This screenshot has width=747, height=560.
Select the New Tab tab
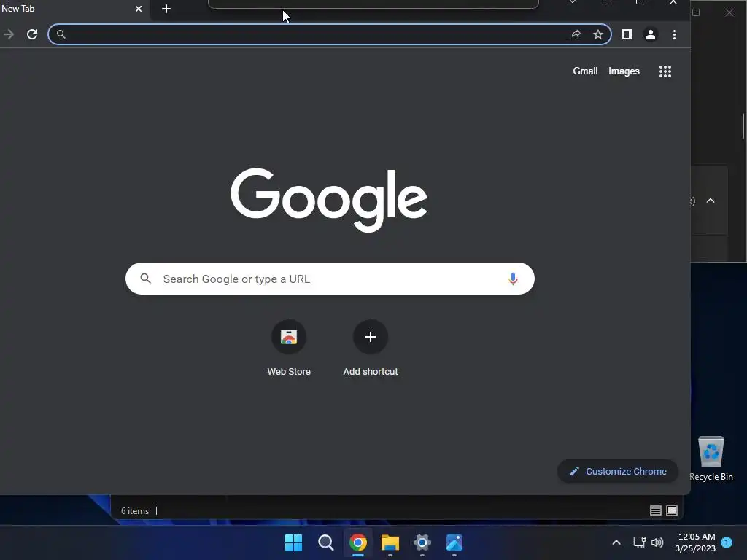(x=66, y=9)
